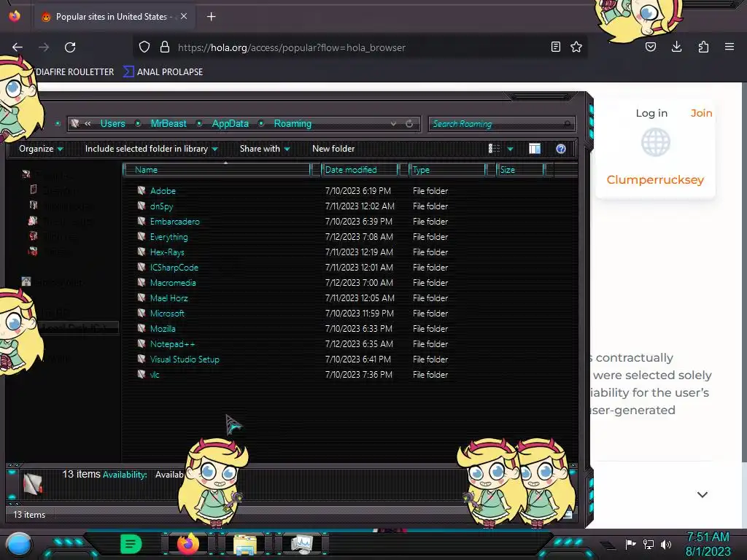The image size is (747, 560).
Task: Refresh the Roaming folder view
Action: coord(409,124)
